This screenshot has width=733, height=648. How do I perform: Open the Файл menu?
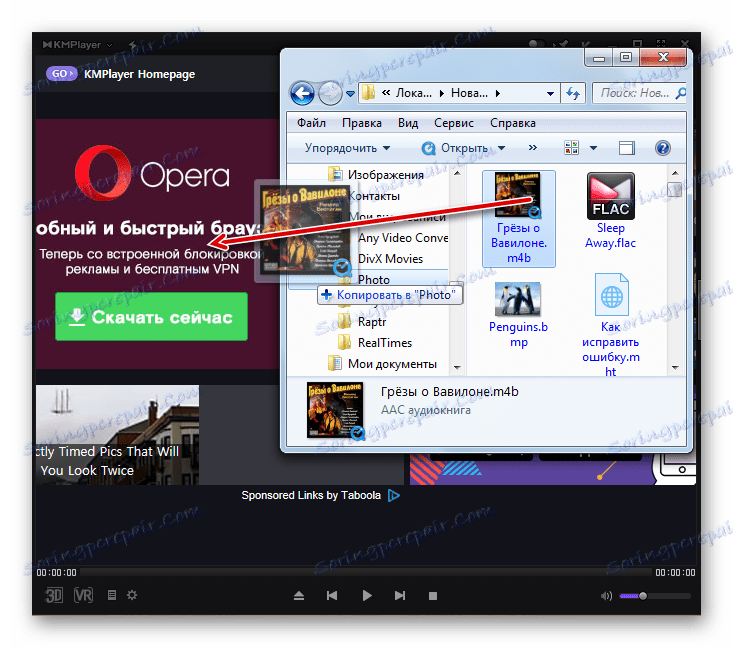click(x=311, y=123)
